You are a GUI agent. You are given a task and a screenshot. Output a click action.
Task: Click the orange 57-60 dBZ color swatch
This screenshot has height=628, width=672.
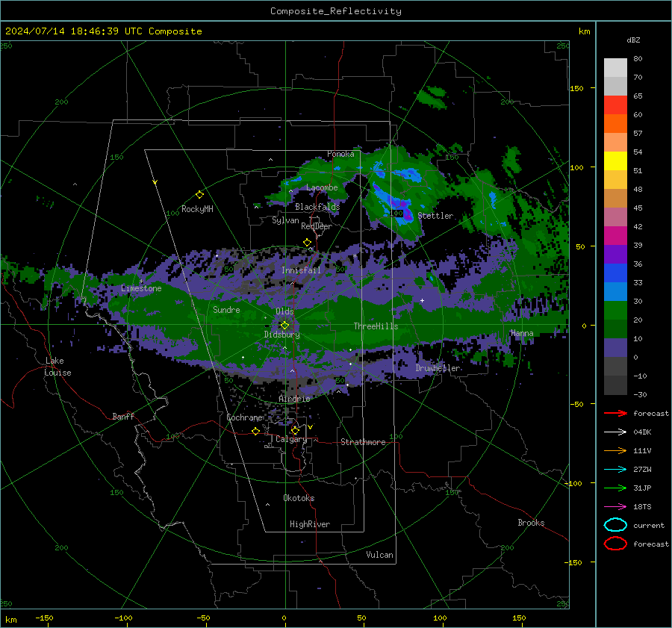pyautogui.click(x=615, y=124)
